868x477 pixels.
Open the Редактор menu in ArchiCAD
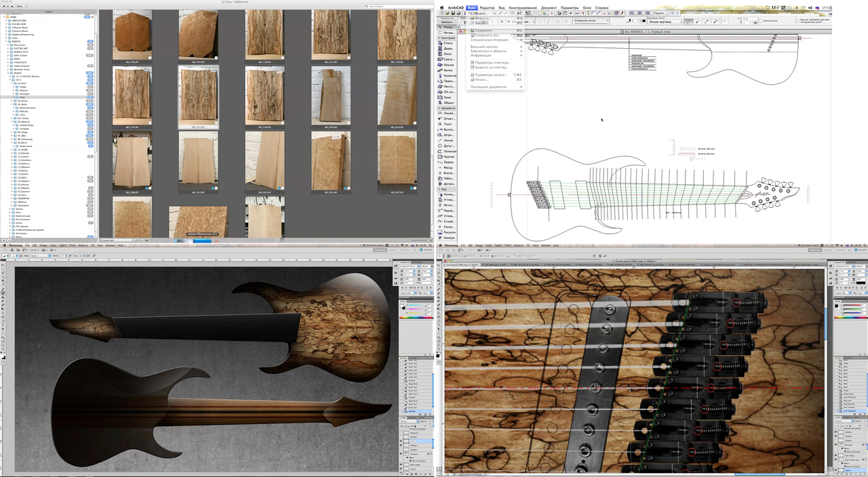point(487,7)
